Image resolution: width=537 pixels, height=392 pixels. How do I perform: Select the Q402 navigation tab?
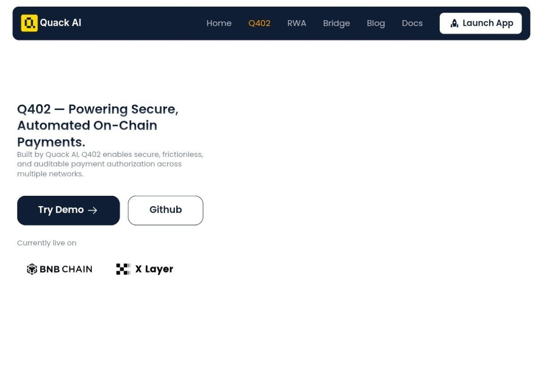[x=260, y=23]
